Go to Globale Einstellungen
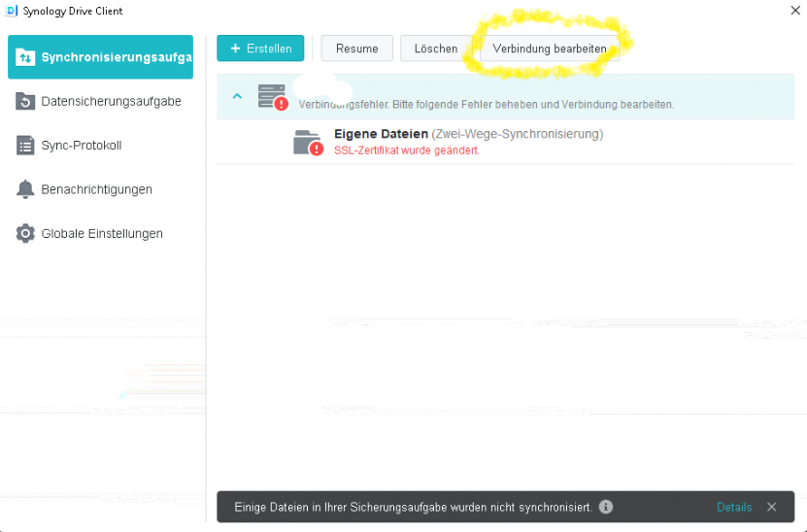The width and height of the screenshot is (807, 532). [x=102, y=234]
